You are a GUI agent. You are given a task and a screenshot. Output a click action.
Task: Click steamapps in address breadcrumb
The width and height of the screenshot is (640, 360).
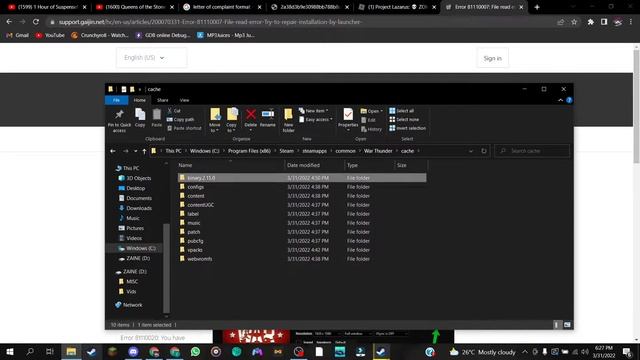pyautogui.click(x=314, y=151)
